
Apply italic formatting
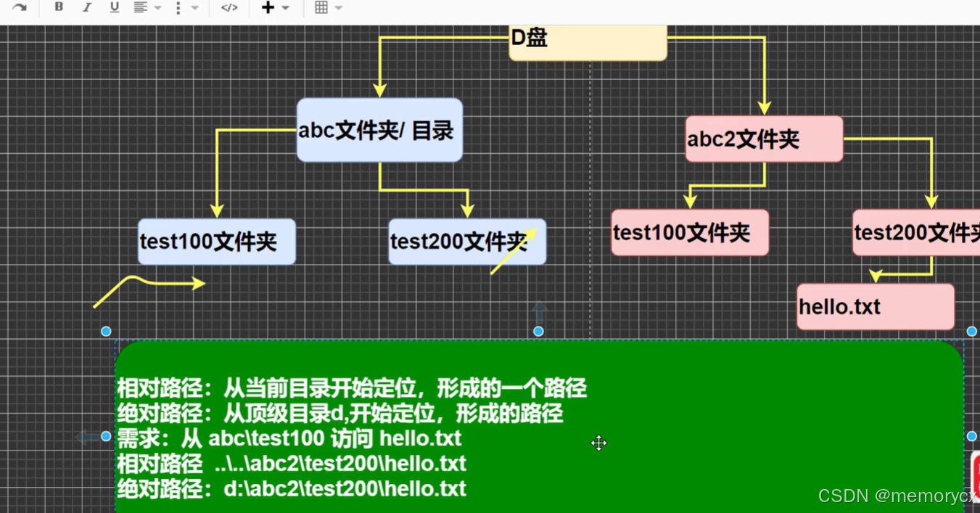[87, 9]
